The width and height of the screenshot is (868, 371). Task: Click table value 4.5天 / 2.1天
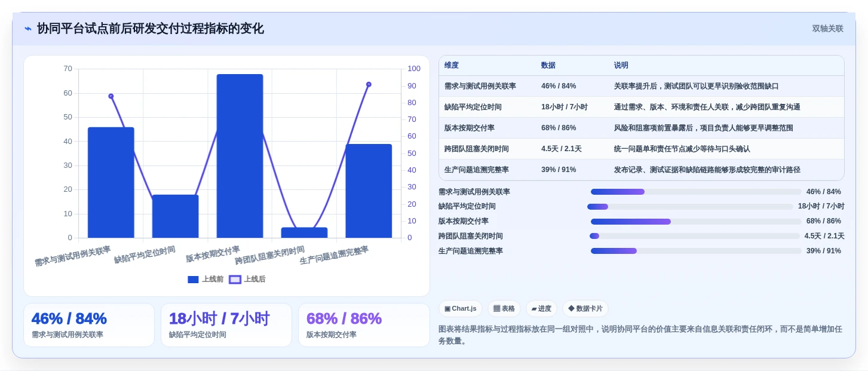562,149
